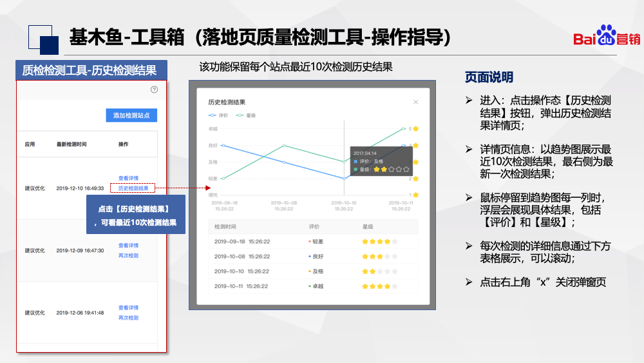Click the 2019-12-09 16:47:30 timestamp
Screen dimensions: 644x363
click(80, 250)
